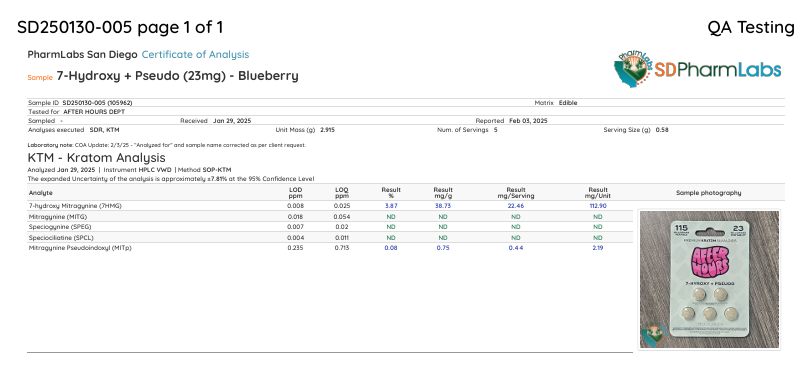Click the PharmLabs San Diego title
The height and width of the screenshot is (374, 811).
(x=82, y=54)
